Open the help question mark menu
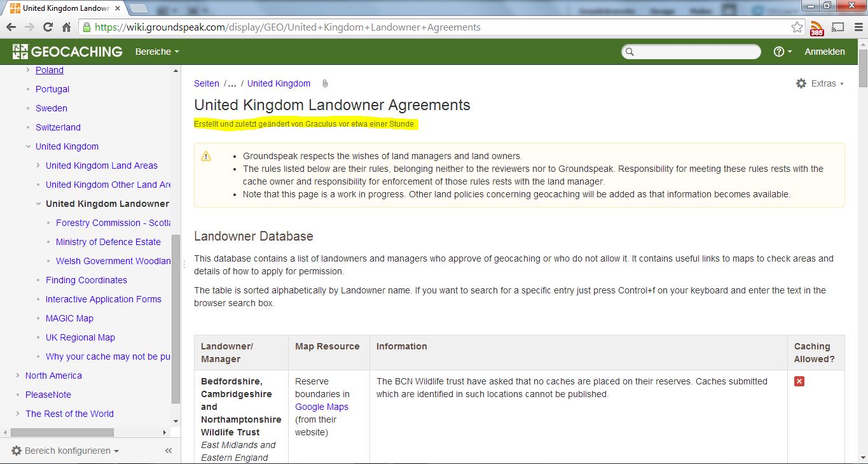 tap(782, 52)
